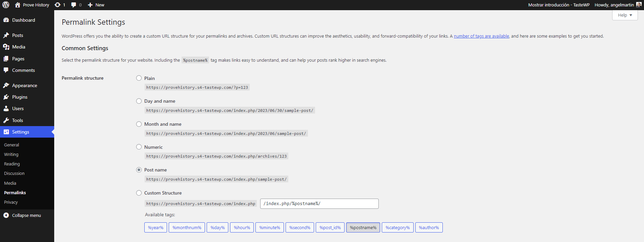Open the 'number of tags are available' link

click(481, 36)
